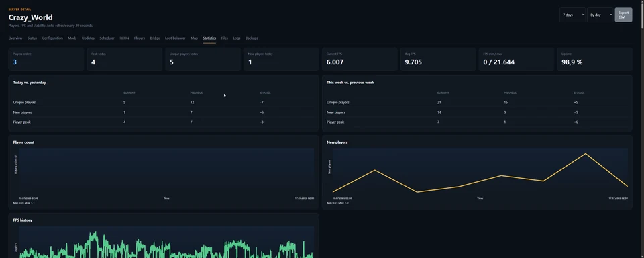Open the Loot balancer tab
644x258 pixels.
[x=175, y=38]
